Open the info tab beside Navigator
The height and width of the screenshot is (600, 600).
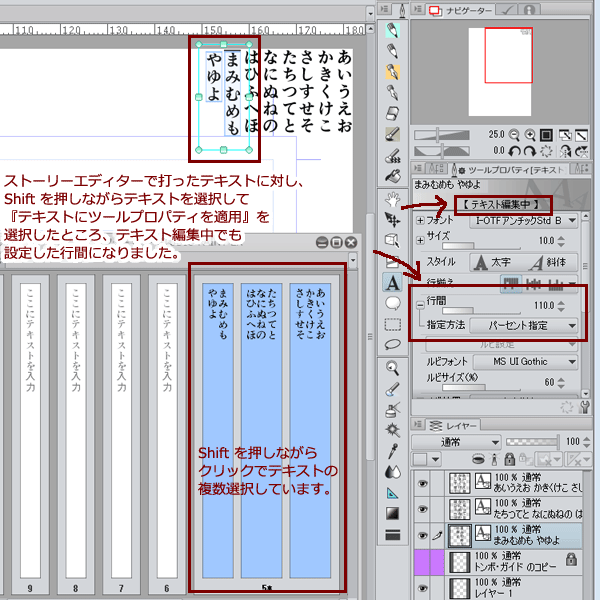[529, 10]
